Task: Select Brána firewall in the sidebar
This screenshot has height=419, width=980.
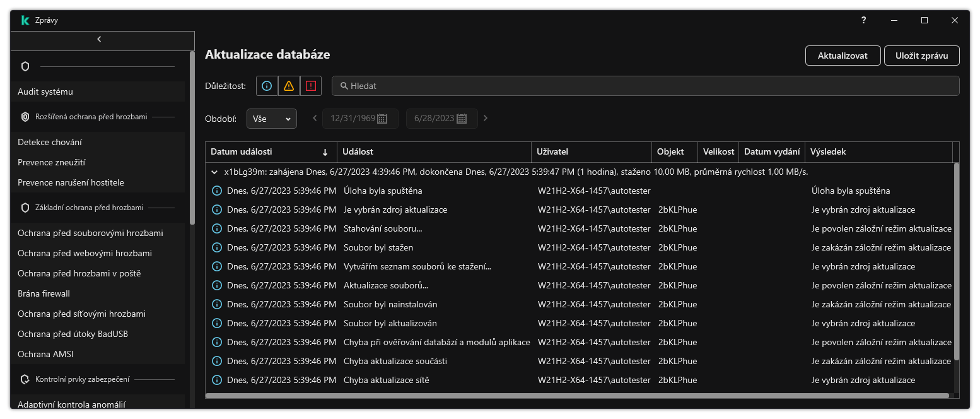Action: click(x=44, y=293)
